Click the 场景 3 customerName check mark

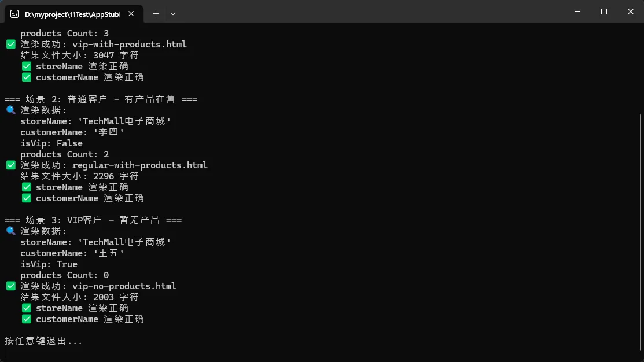[x=26, y=319]
